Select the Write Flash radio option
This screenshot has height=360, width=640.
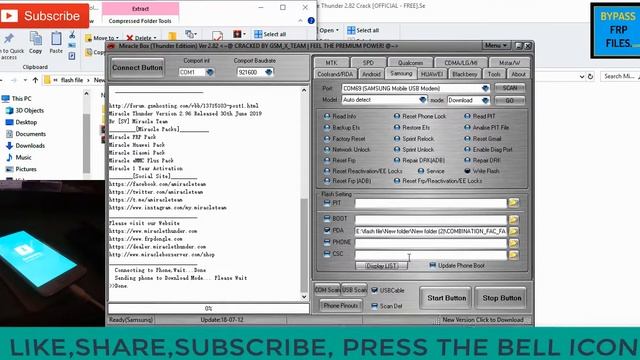click(x=482, y=171)
